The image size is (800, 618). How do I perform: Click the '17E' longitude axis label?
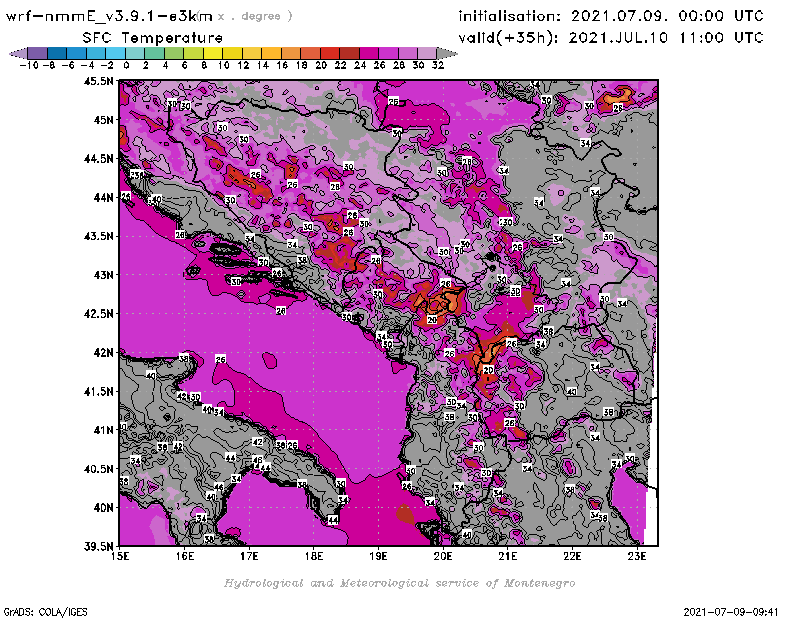click(x=249, y=556)
